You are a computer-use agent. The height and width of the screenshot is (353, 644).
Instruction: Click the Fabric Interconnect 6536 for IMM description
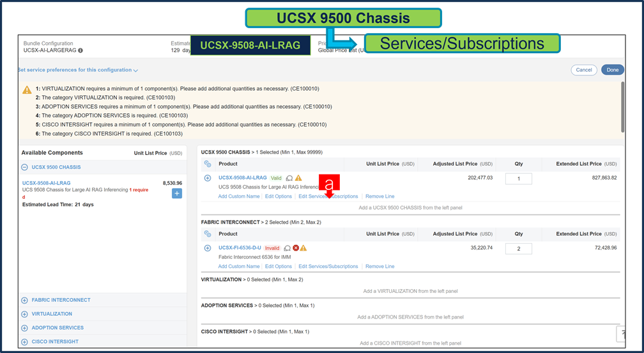(x=255, y=257)
